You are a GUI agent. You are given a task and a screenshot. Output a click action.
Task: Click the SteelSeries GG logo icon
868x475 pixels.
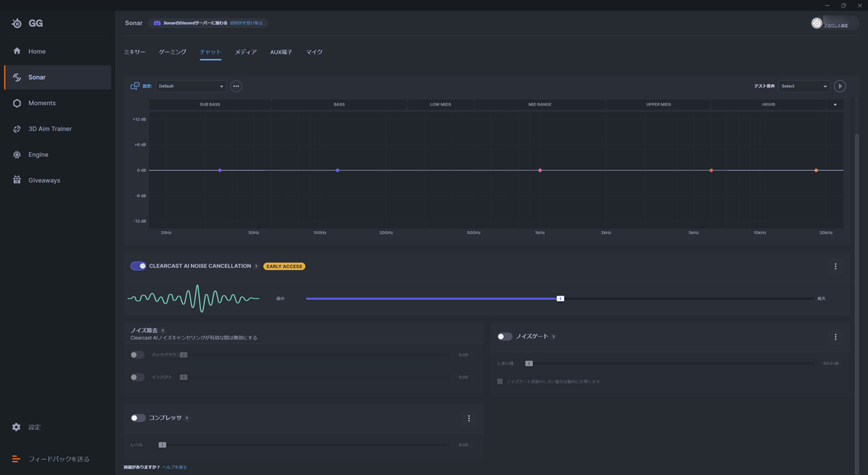point(17,23)
